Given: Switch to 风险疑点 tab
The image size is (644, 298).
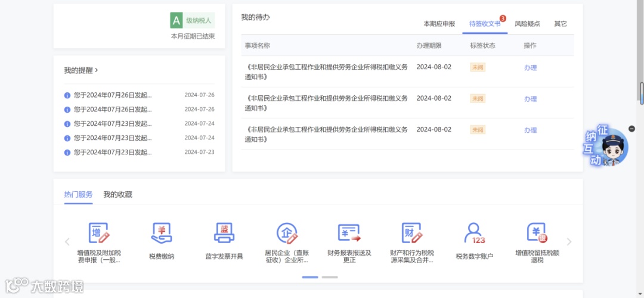Looking at the screenshot, I should coord(527,24).
